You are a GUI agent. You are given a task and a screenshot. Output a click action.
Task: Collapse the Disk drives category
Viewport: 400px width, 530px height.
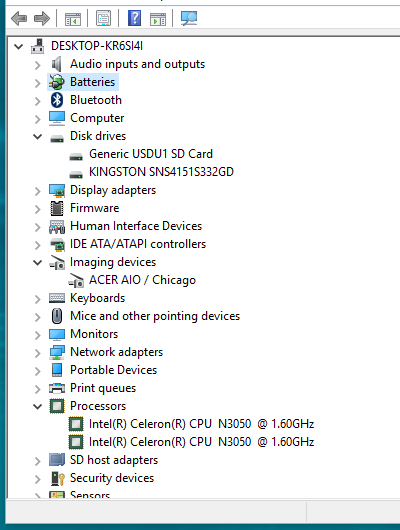[38, 136]
